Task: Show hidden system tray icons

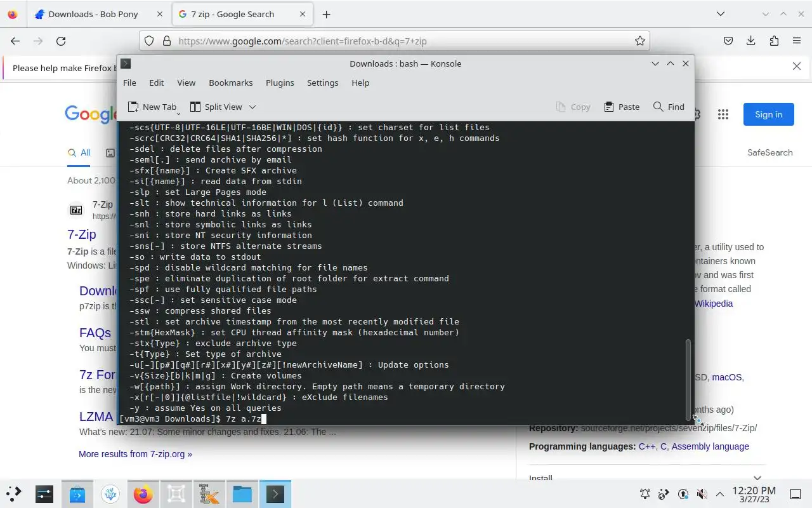Action: pos(720,494)
